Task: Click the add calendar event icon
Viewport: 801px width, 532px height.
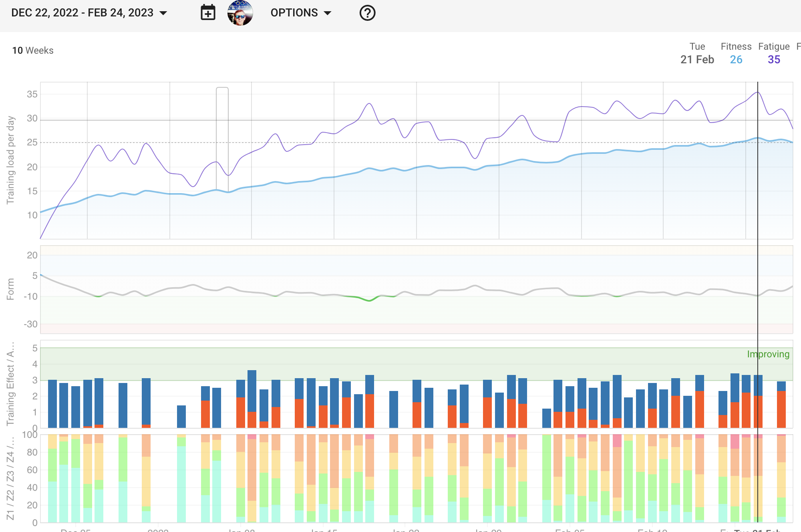Action: point(208,13)
